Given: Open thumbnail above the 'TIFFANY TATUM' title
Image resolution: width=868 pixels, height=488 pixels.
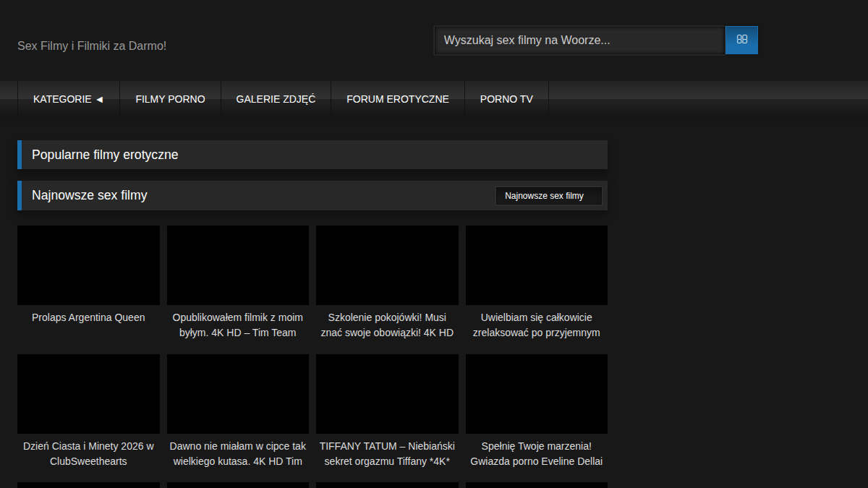Looking at the screenshot, I should 387,394.
